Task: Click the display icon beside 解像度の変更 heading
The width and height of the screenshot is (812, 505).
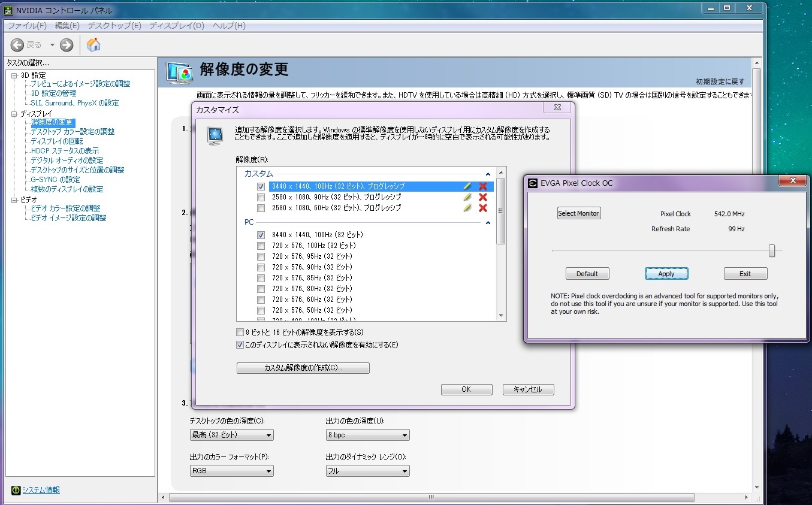Action: click(180, 73)
